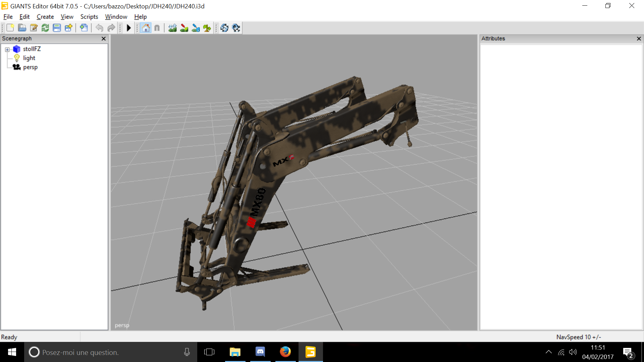The image size is (644, 362).
Task: Select the foliage paint tree icon
Action: coord(207,28)
